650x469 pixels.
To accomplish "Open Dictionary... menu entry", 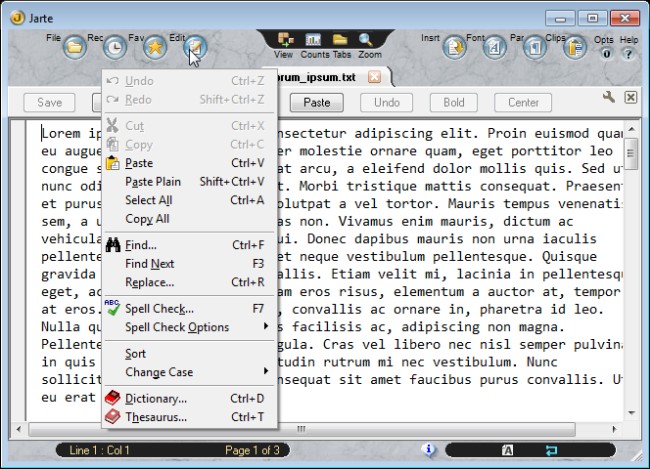I will [x=189, y=399].
